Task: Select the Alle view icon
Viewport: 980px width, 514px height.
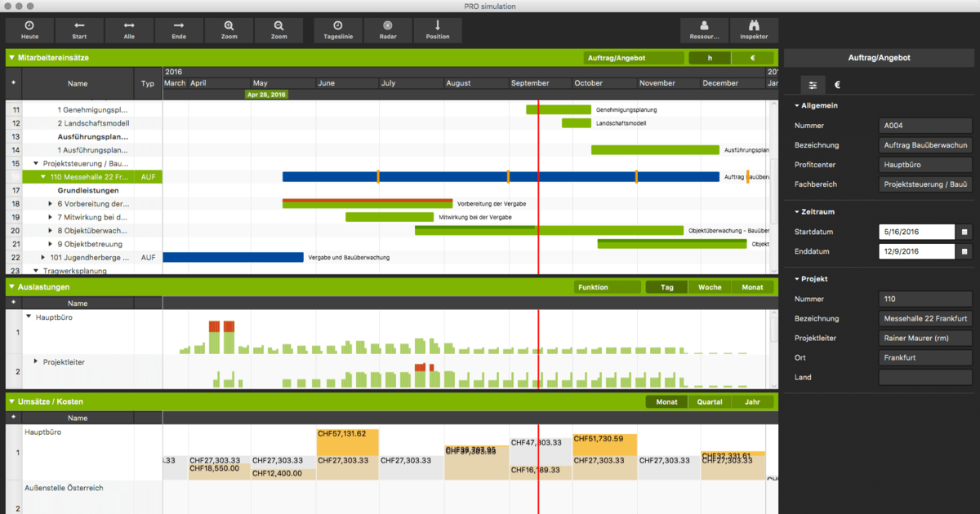Action: [x=129, y=30]
